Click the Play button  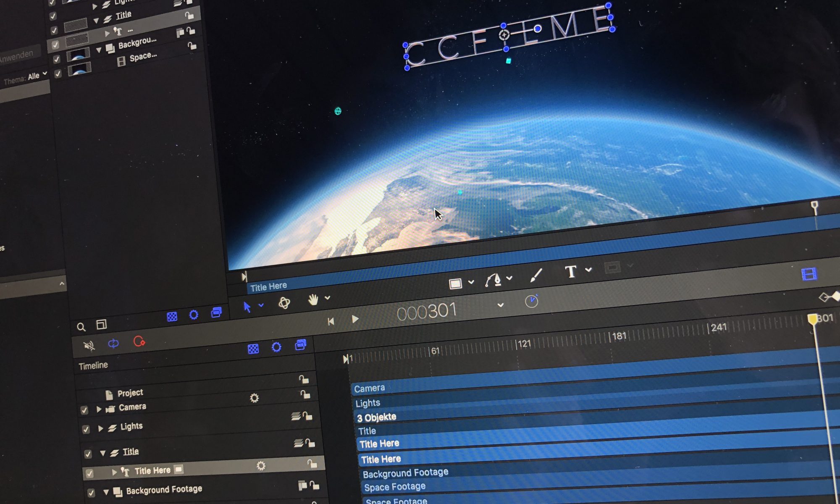click(355, 320)
